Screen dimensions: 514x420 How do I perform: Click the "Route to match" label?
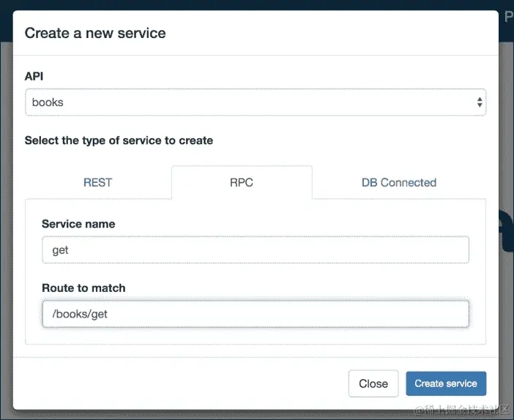coord(83,288)
